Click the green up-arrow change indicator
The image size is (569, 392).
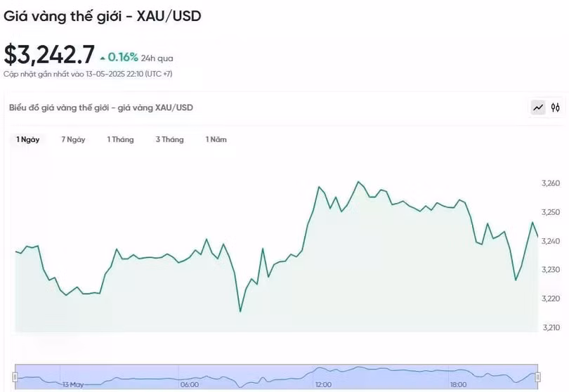pyautogui.click(x=103, y=58)
